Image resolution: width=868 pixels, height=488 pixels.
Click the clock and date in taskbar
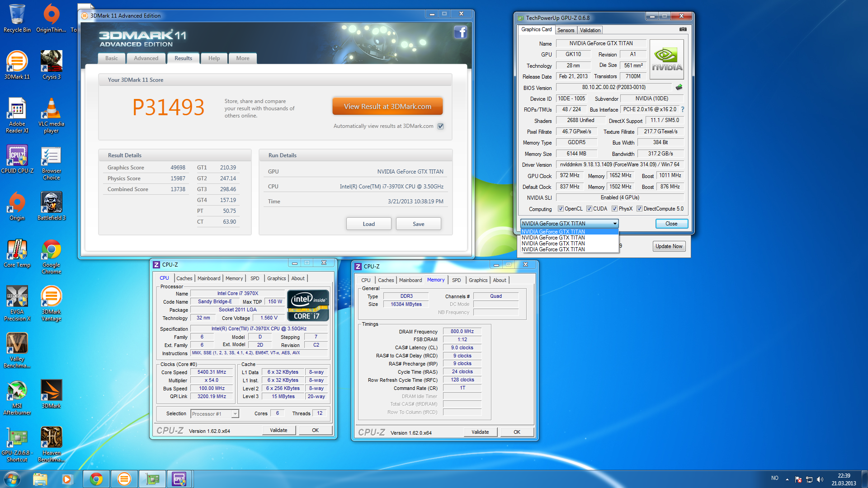844,479
